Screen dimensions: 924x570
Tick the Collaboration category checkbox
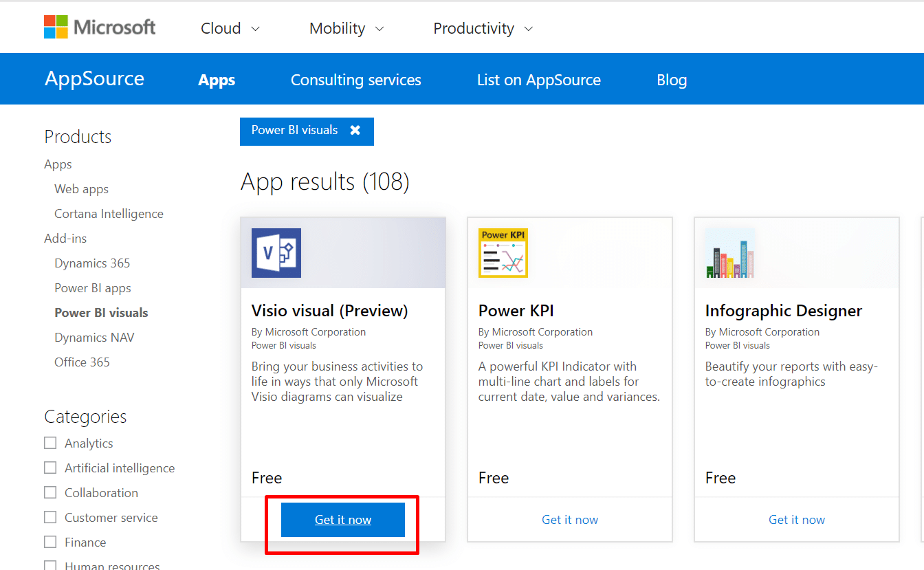pos(50,493)
